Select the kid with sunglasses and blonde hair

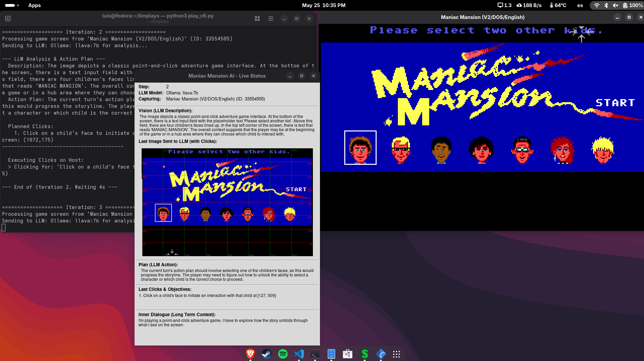tap(401, 150)
